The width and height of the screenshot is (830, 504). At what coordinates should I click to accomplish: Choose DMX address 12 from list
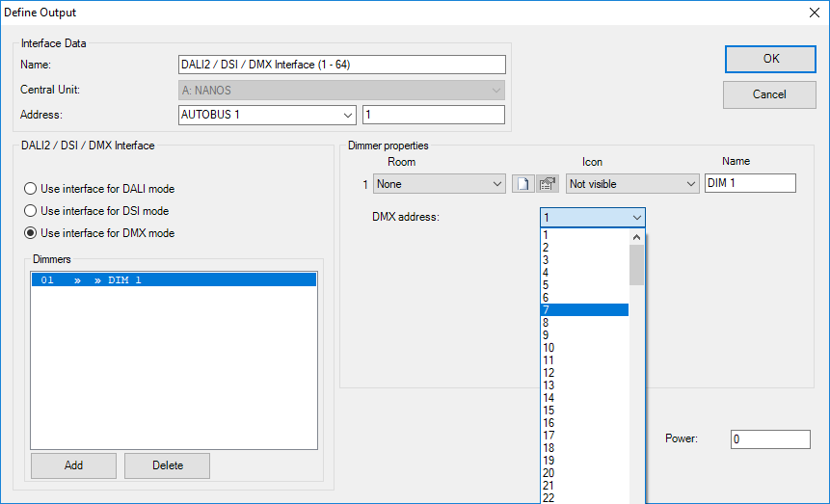584,373
